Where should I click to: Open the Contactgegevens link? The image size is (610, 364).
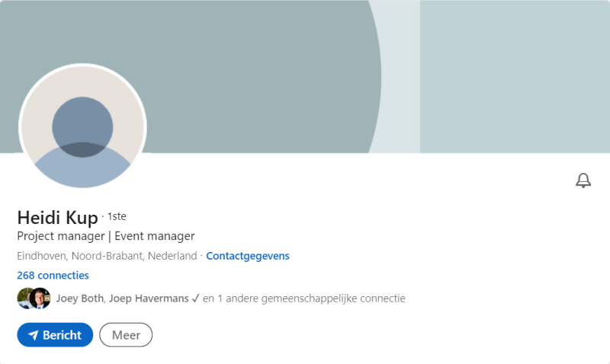pyautogui.click(x=247, y=256)
